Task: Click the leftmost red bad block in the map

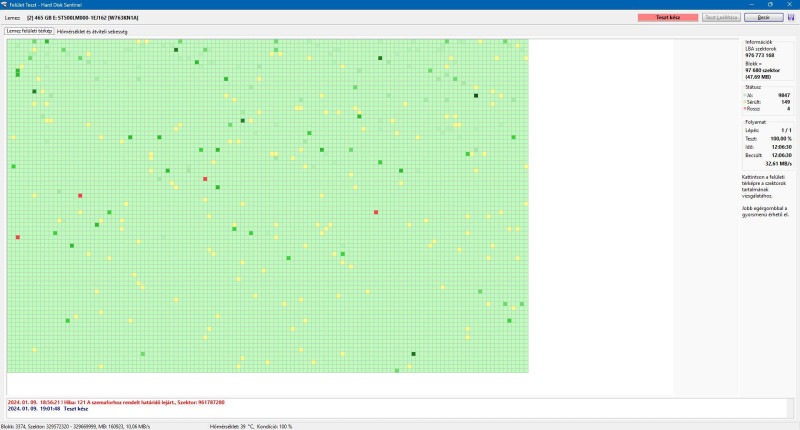Action: (18, 237)
